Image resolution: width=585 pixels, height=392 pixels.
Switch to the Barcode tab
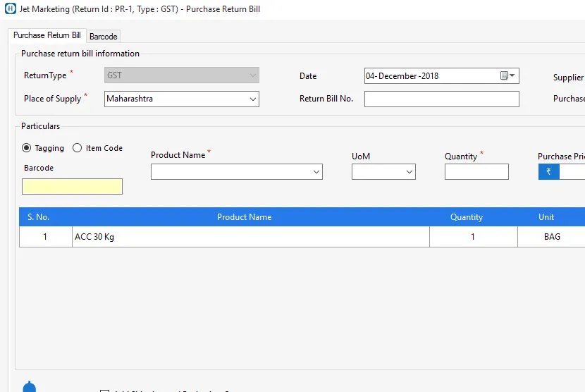[x=103, y=36]
